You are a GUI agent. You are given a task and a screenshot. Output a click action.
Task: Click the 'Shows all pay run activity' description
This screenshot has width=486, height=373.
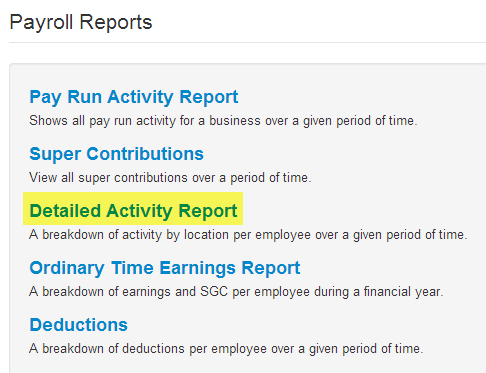click(223, 121)
